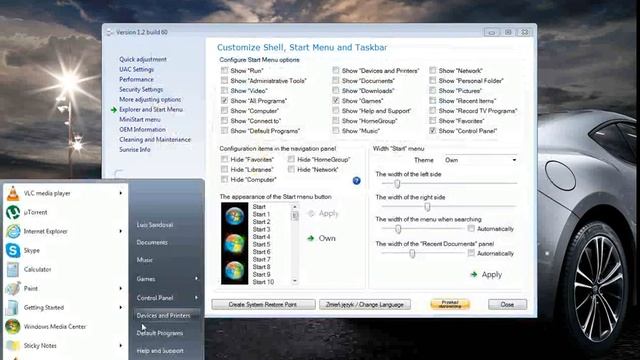Click the blue help question mark icon
The width and height of the screenshot is (640, 360).
coord(356,181)
